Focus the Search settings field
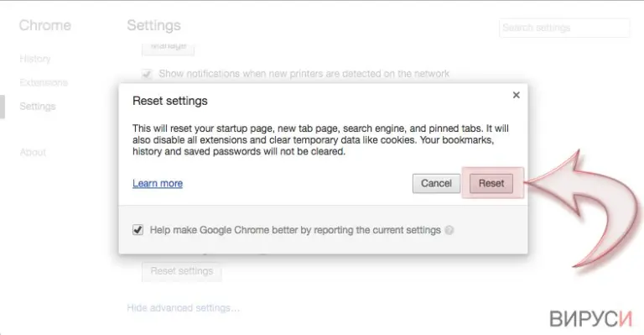This screenshot has height=335, width=644. (564, 28)
